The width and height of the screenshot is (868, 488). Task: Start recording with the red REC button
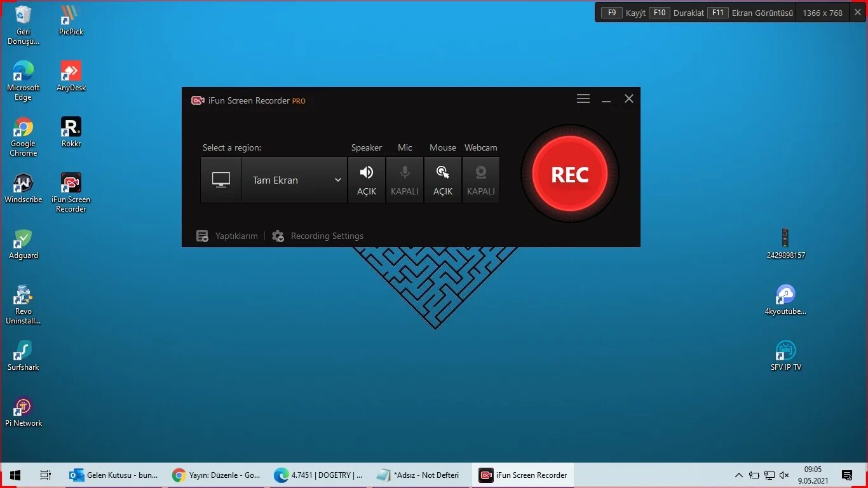coord(569,174)
